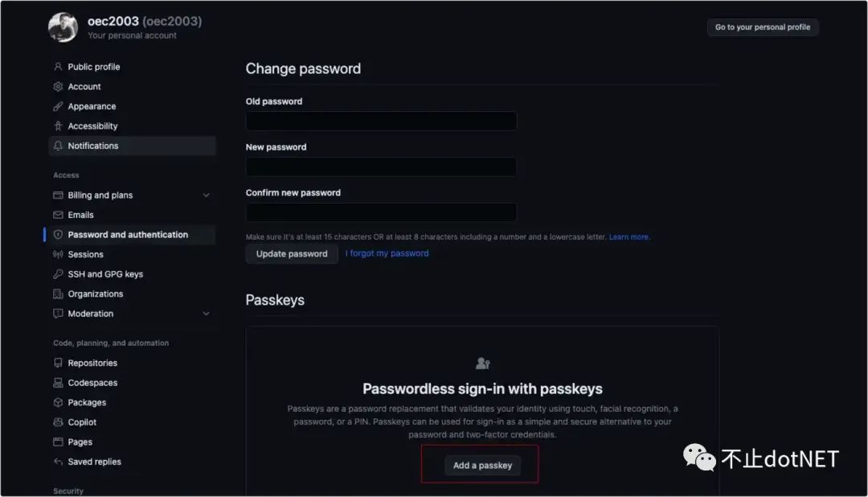Select the Packages icon

point(57,402)
